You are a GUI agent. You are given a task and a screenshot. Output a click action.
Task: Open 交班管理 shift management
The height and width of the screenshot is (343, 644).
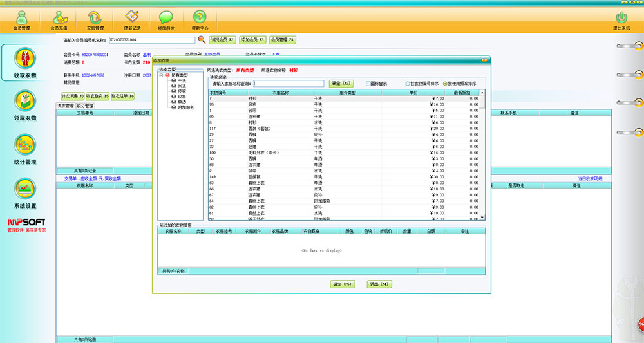point(95,19)
